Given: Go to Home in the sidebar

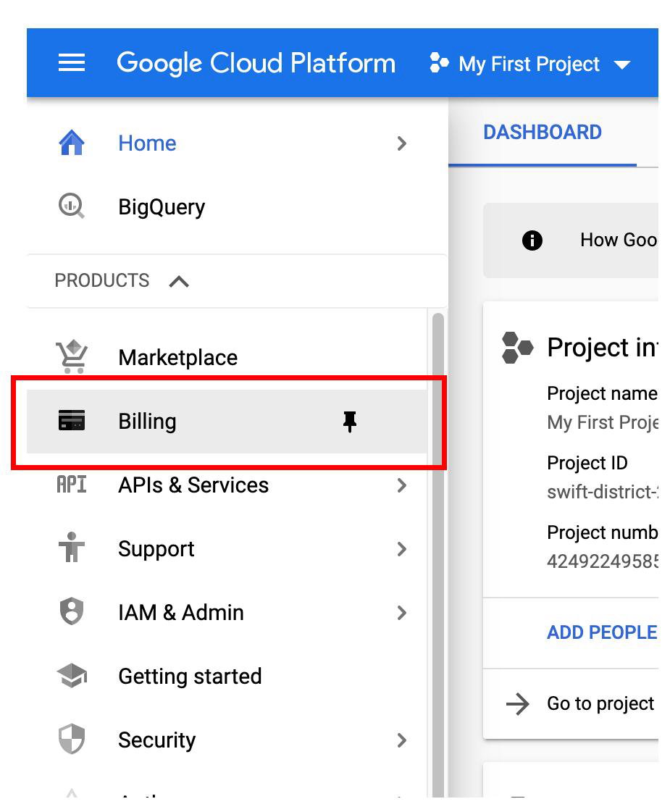Looking at the screenshot, I should (147, 143).
